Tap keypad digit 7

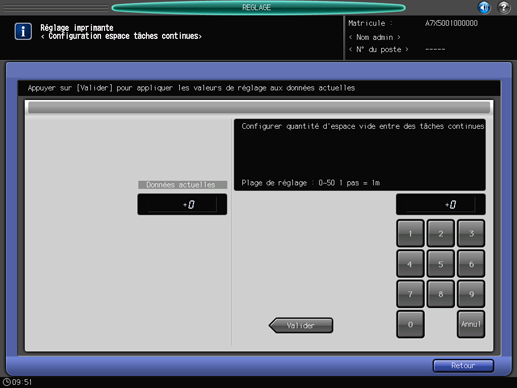tap(410, 294)
